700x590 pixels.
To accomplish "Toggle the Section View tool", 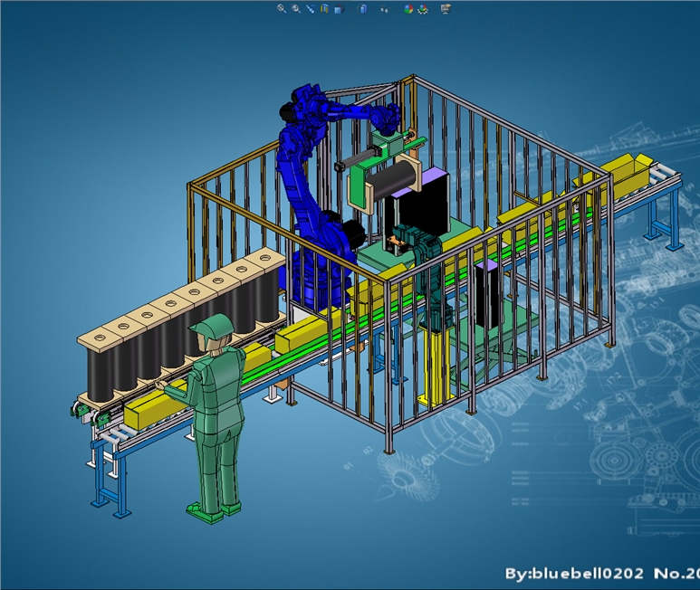I will pos(324,8).
